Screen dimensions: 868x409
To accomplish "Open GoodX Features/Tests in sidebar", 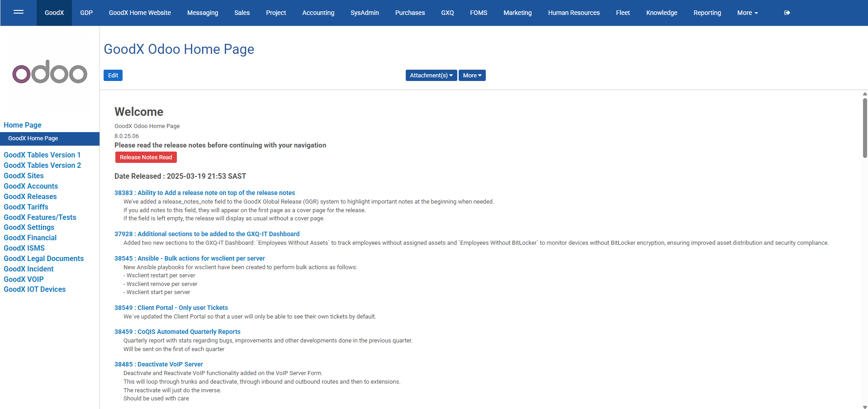I will click(x=40, y=217).
